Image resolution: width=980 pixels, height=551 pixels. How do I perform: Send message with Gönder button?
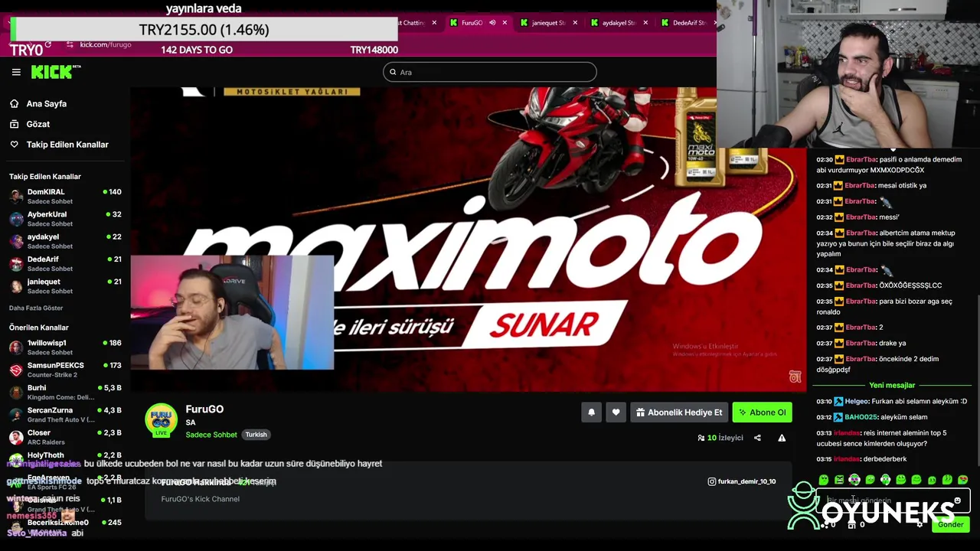[950, 525]
